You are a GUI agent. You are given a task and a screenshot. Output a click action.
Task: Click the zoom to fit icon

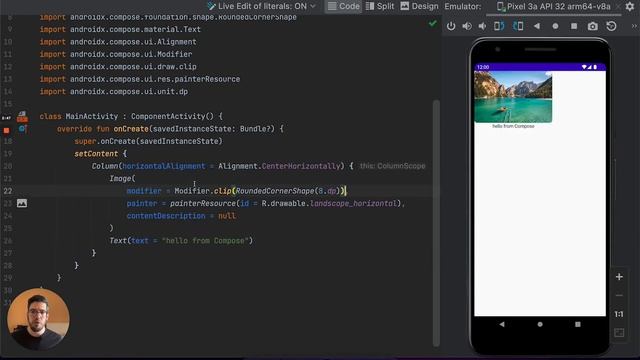tap(619, 333)
